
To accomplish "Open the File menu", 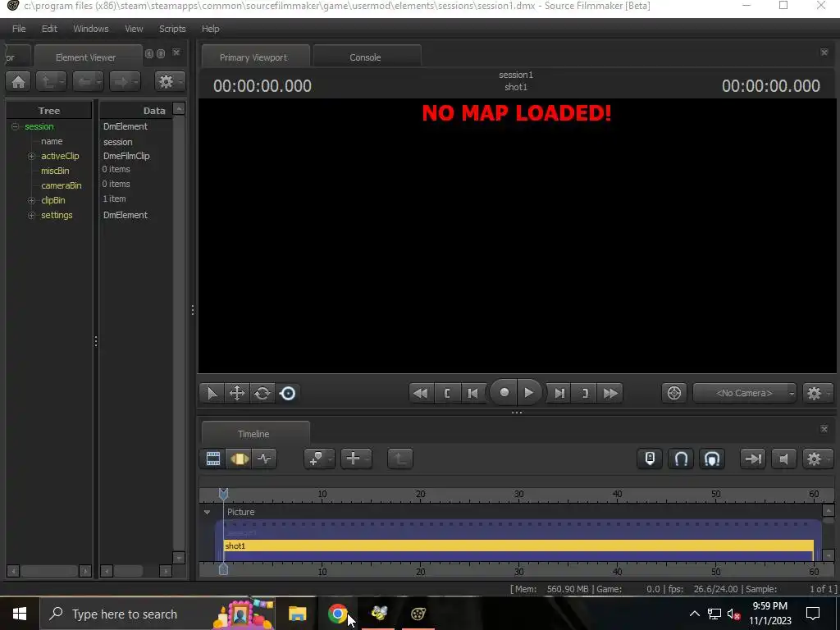I will tap(19, 29).
